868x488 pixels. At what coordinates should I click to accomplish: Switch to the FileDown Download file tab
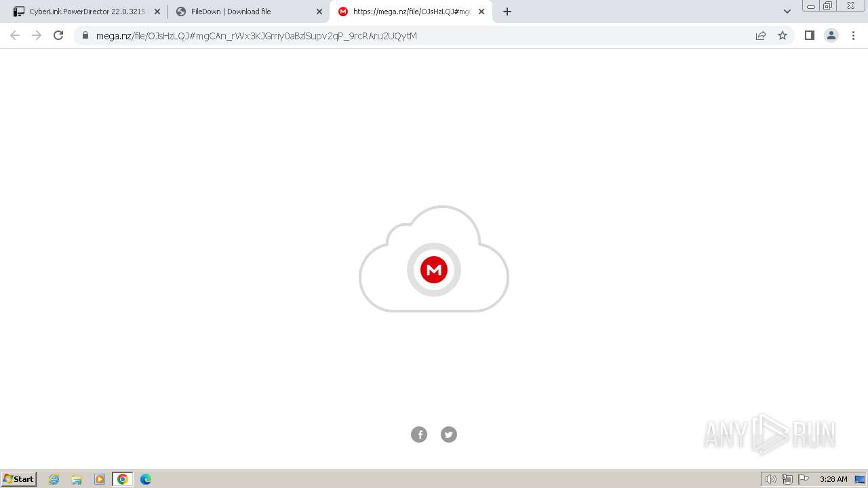[248, 12]
